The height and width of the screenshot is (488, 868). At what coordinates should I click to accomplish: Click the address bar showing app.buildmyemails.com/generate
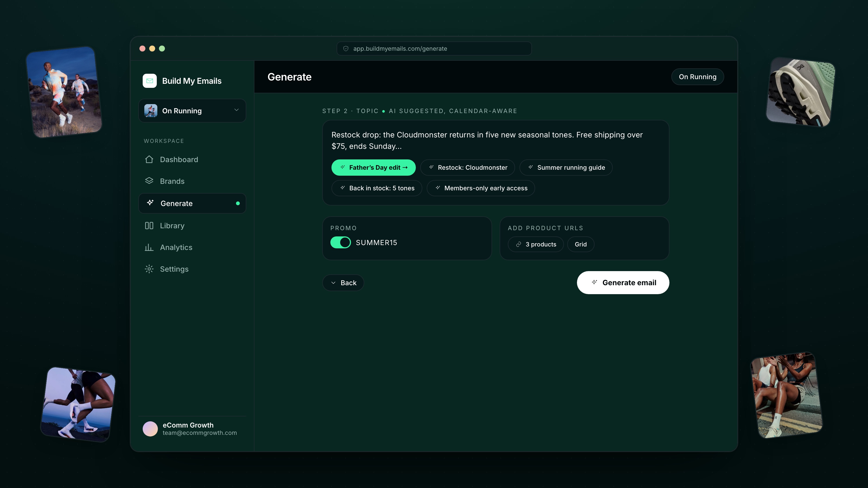(434, 49)
